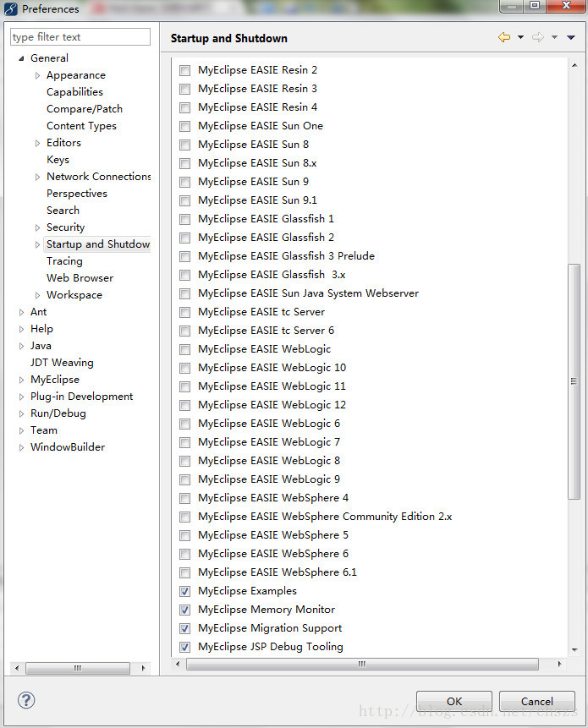Click the tree panel scroll left arrow
Image resolution: width=588 pixels, height=728 pixels.
[x=17, y=668]
